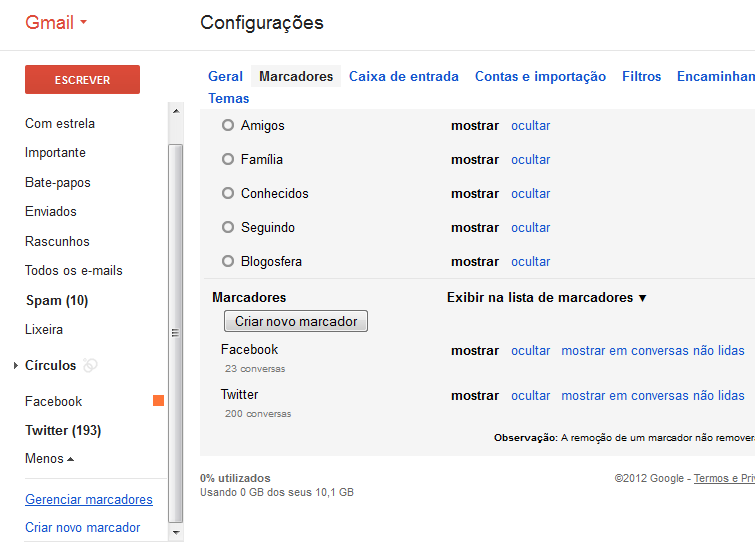755x548 pixels.
Task: Open the Encaminhamento tab
Action: click(716, 76)
